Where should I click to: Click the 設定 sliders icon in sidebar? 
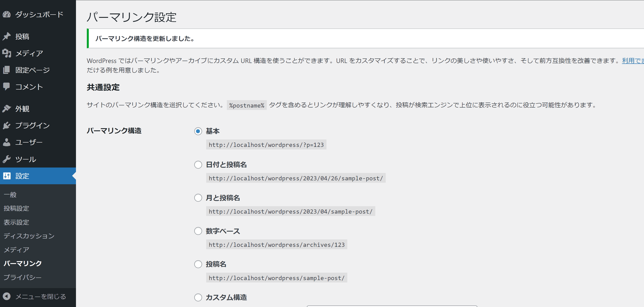tap(7, 176)
